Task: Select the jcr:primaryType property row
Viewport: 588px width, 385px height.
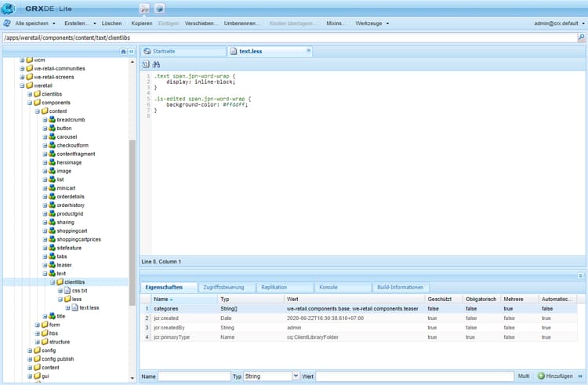Action: 359,337
